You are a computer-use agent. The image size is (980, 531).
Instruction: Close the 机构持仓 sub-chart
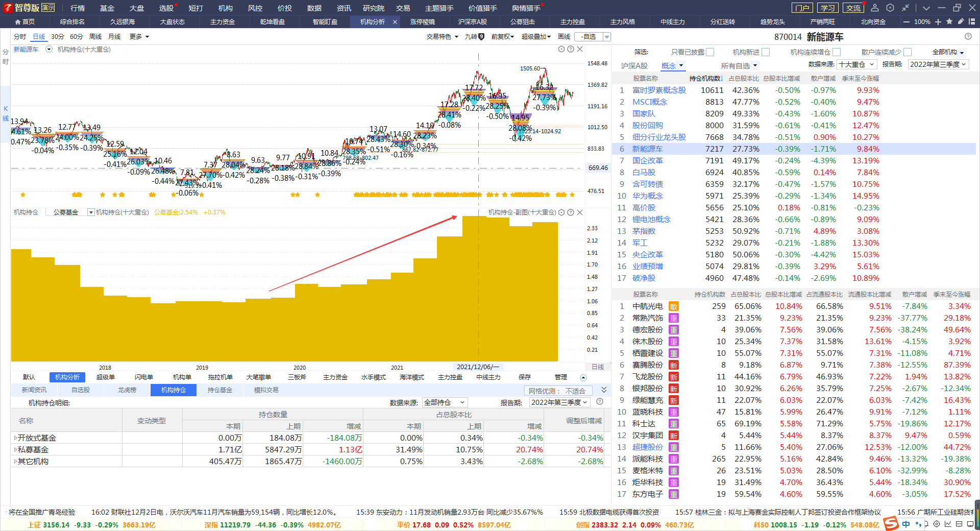pos(580,212)
